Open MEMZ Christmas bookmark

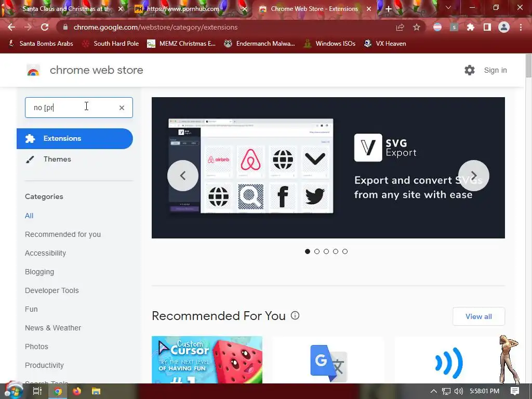point(181,44)
